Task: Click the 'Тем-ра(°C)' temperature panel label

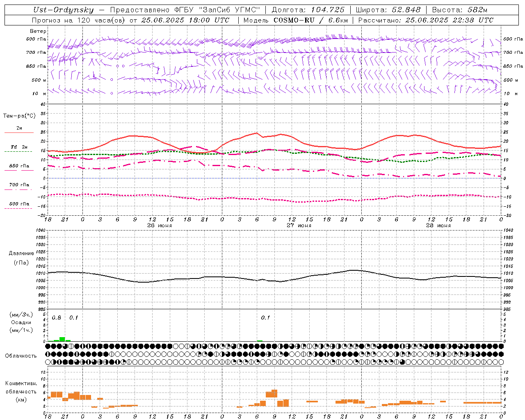Action: 19,116
